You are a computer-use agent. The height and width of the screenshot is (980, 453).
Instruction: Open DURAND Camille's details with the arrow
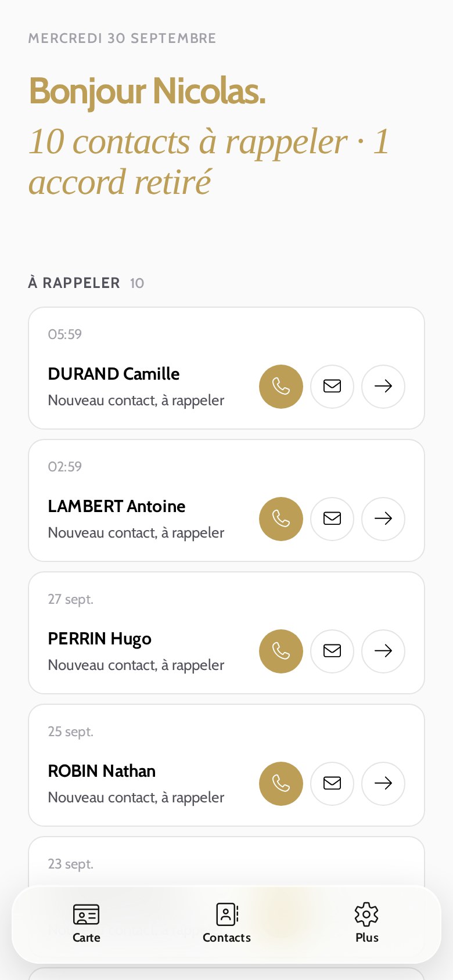tap(383, 387)
